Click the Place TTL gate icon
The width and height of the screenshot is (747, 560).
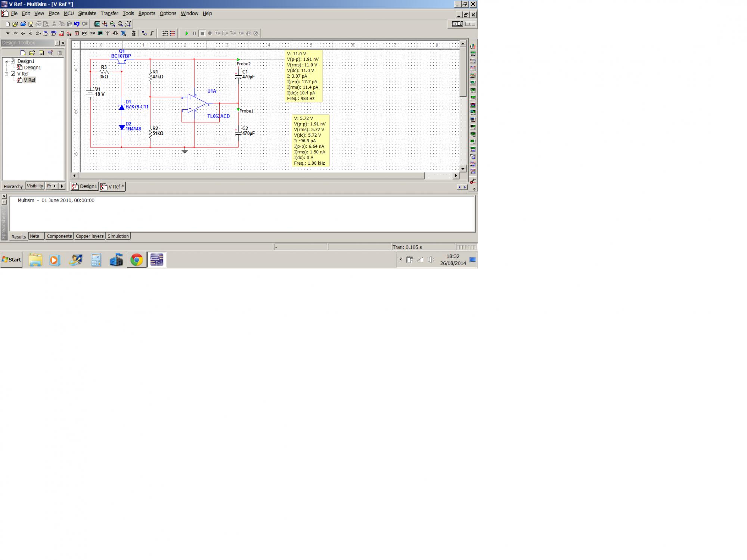tap(46, 34)
